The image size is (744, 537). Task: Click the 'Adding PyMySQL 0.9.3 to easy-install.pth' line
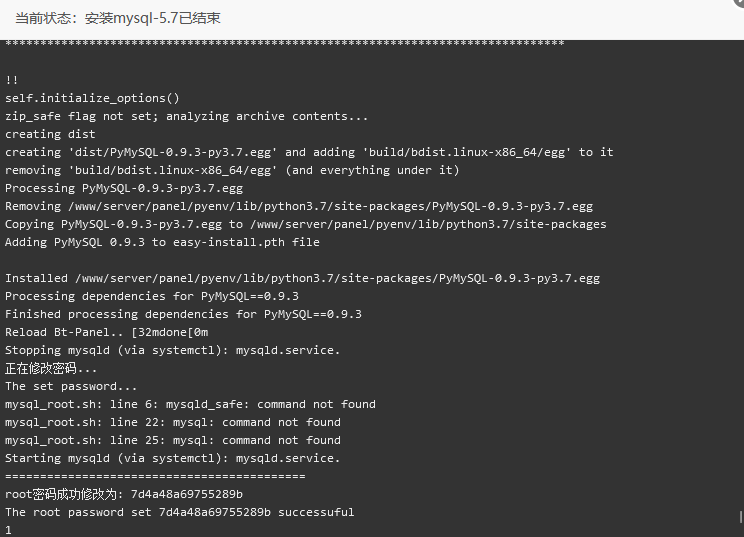(x=162, y=242)
